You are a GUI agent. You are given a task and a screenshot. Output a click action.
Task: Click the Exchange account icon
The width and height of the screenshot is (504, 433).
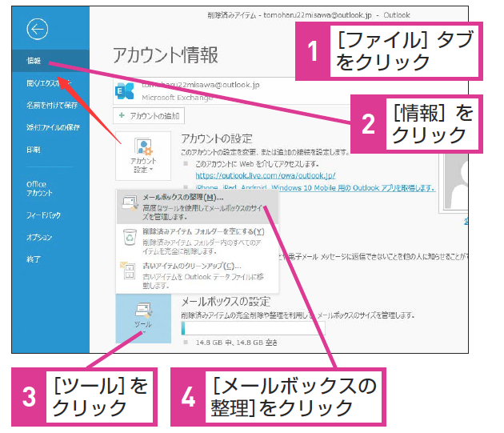124,91
